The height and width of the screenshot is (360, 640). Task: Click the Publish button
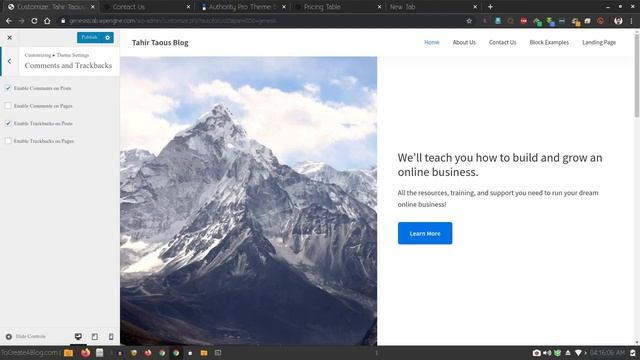[89, 38]
